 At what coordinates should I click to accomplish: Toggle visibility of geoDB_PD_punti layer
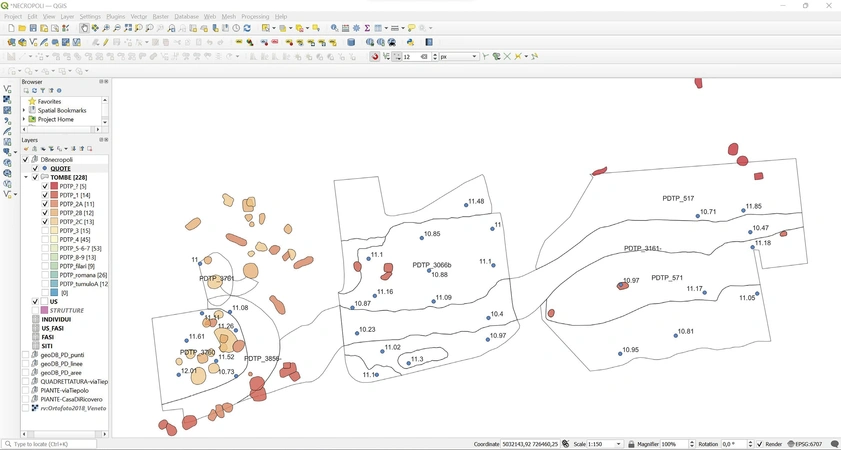[26, 355]
